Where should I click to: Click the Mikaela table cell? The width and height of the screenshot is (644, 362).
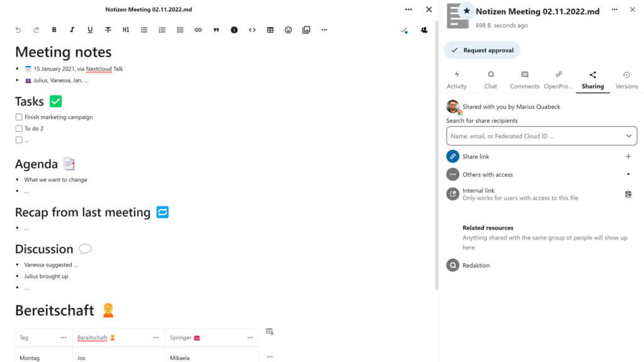[x=213, y=356]
